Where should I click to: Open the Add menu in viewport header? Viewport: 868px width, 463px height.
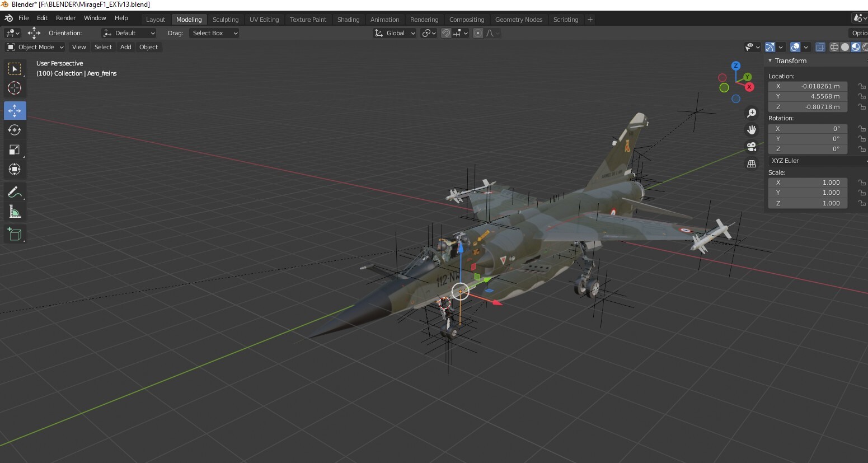click(125, 47)
